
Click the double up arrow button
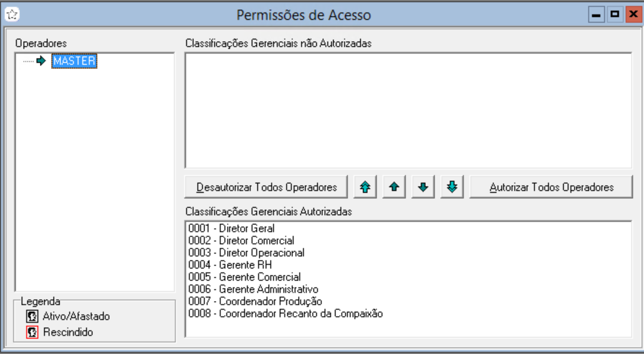coord(365,186)
